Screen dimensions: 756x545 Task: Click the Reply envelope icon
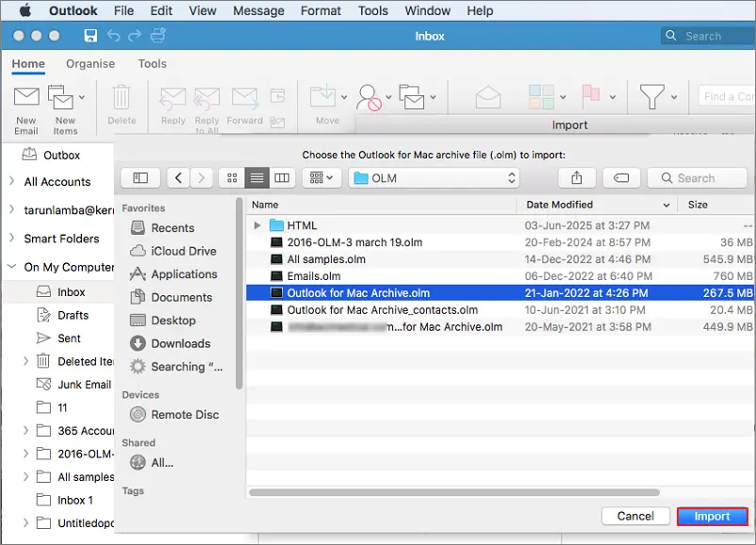pyautogui.click(x=173, y=98)
